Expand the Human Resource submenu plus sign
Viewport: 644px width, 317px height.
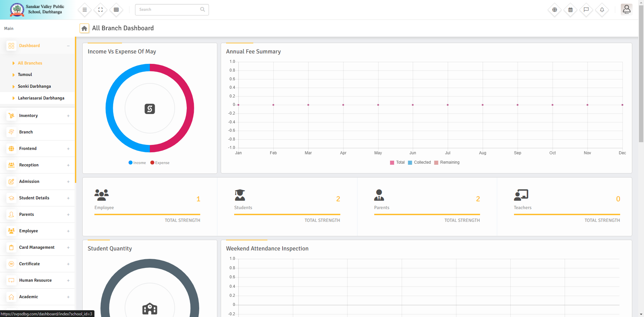click(x=68, y=280)
